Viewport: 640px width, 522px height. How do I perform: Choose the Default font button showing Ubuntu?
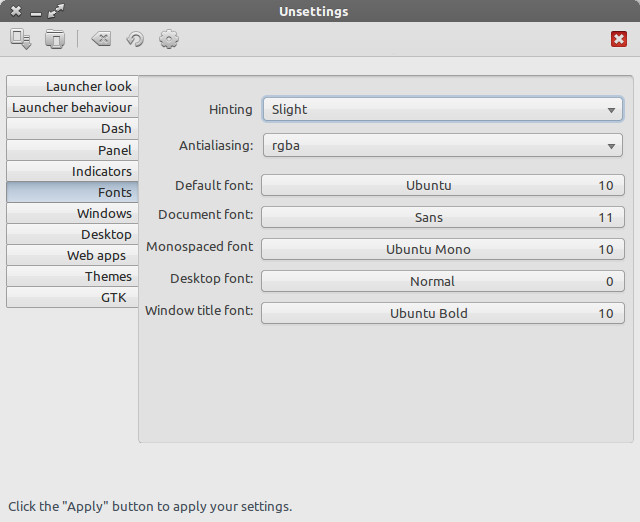pyautogui.click(x=443, y=185)
